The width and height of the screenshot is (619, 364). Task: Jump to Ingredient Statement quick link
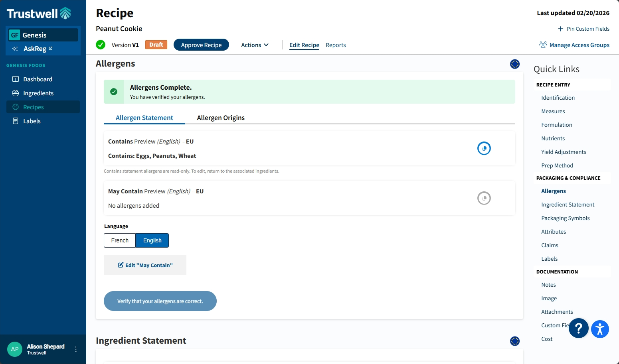click(x=568, y=205)
